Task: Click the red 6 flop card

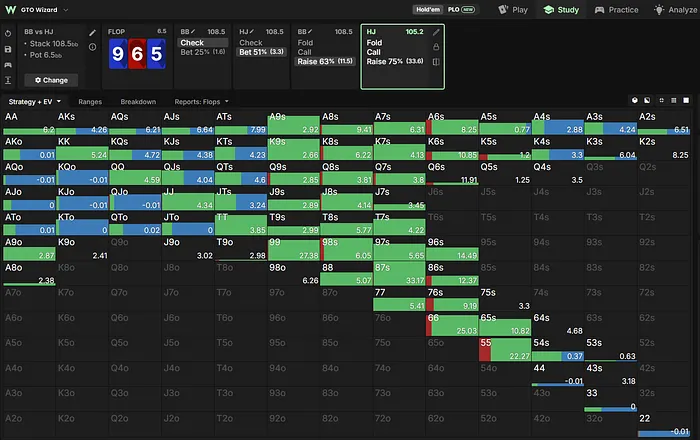Action: 137,54
